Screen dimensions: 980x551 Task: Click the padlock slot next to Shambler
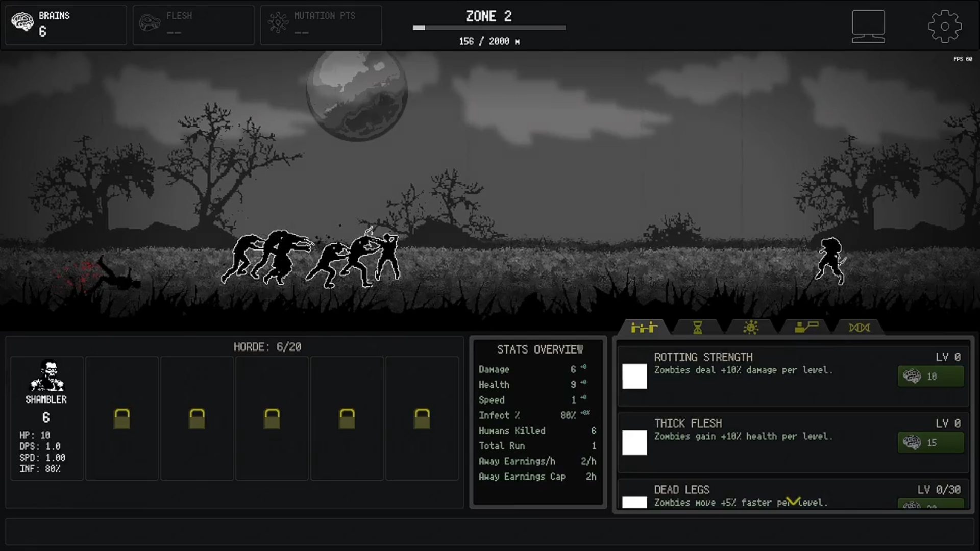click(x=121, y=418)
